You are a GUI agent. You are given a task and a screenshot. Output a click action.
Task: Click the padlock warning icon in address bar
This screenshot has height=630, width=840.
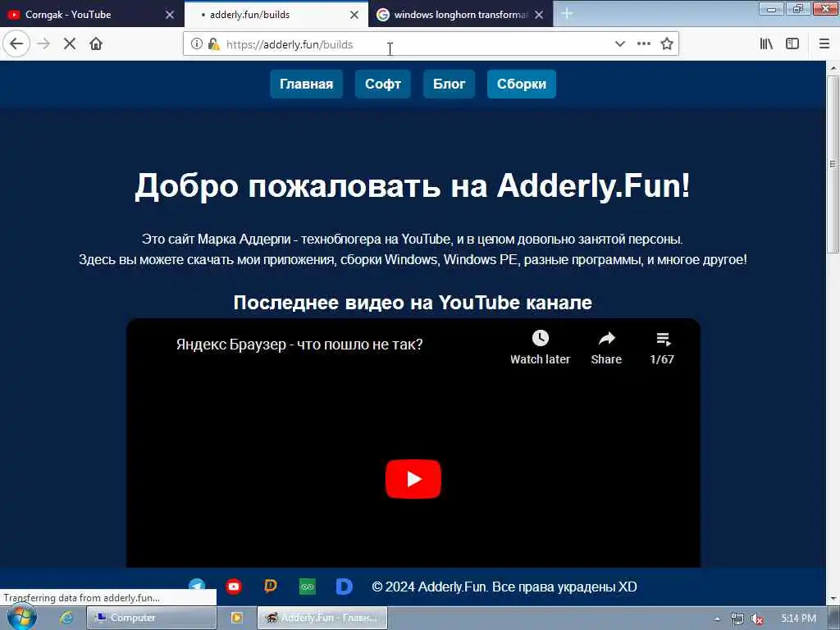tap(214, 44)
